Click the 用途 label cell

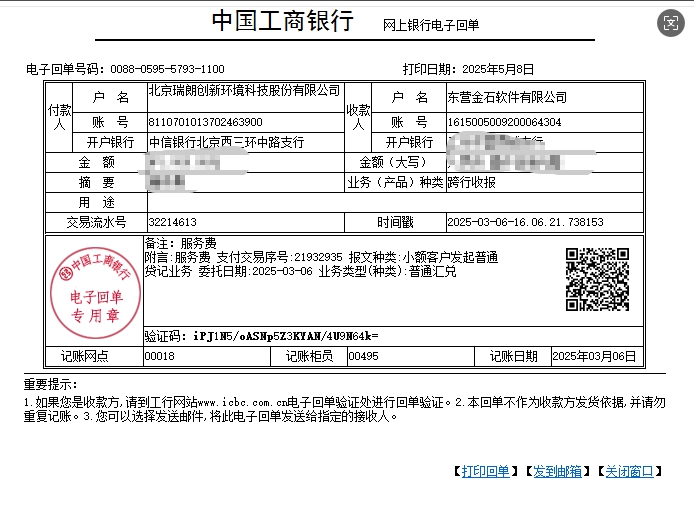click(x=96, y=202)
